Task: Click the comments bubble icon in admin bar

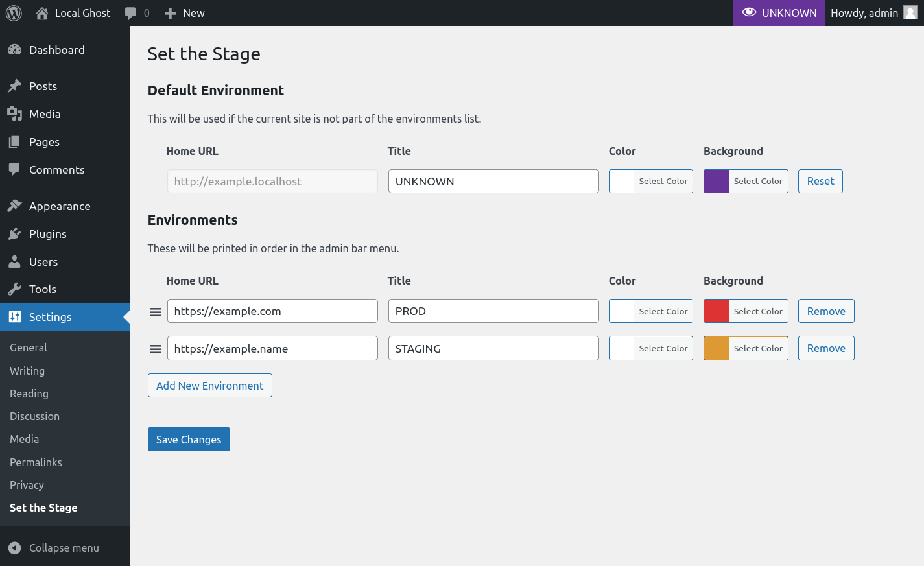Action: (x=130, y=13)
